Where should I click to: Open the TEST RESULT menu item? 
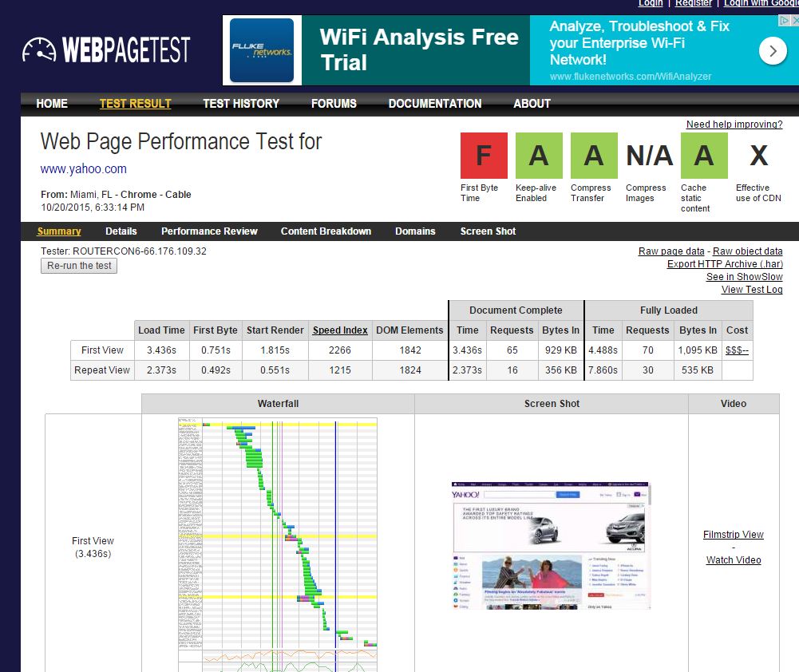[x=135, y=104]
